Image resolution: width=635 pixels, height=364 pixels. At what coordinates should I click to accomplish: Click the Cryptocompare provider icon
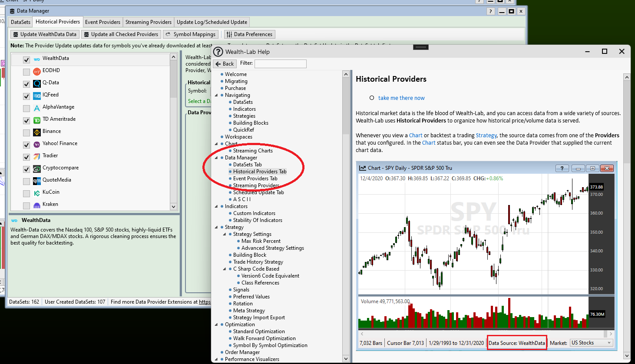(37, 169)
